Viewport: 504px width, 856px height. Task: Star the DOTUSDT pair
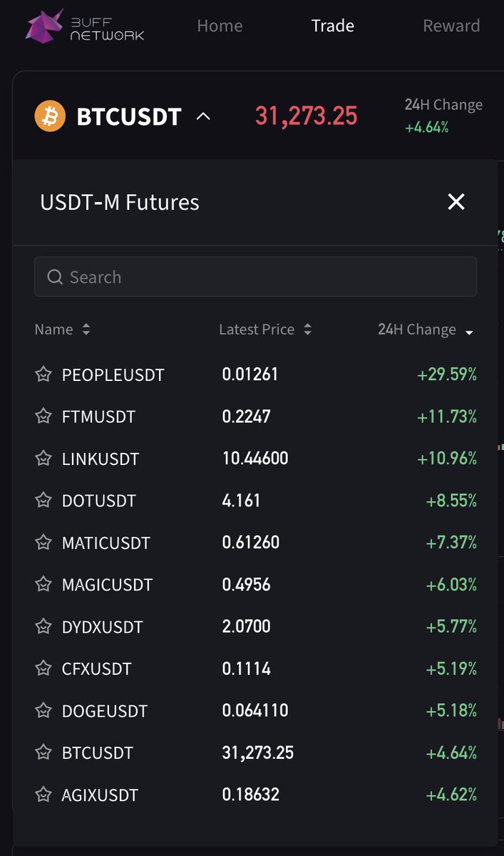click(43, 500)
